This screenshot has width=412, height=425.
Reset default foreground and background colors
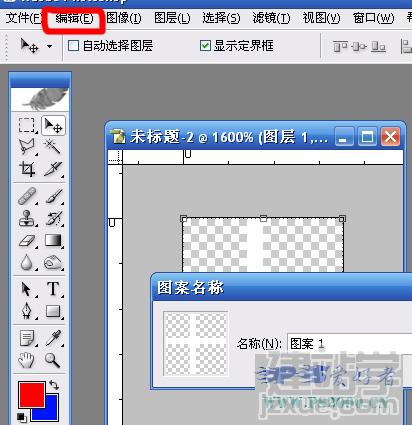coord(21,417)
